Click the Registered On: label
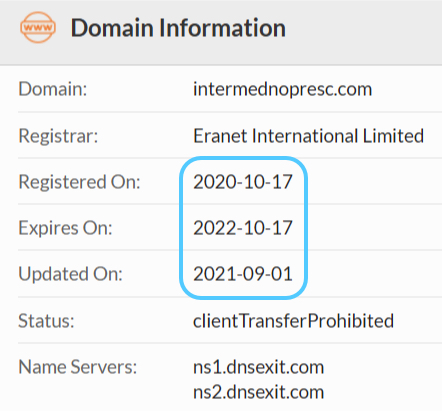The image size is (442, 411). [79, 182]
